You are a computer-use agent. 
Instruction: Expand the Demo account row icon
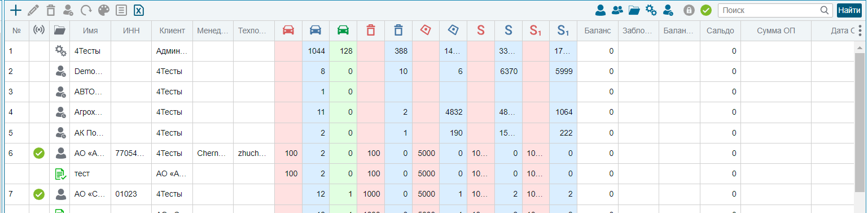(x=61, y=71)
